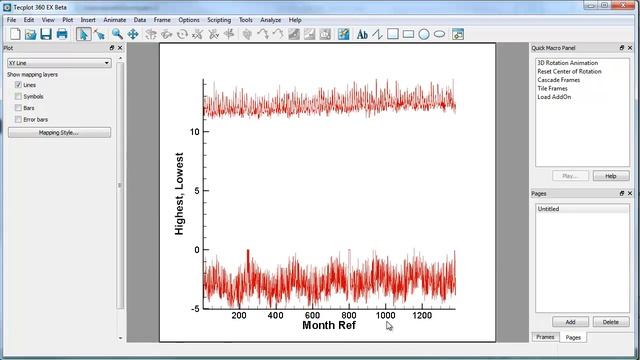640x360 pixels.
Task: Click the Print toolbar icon
Action: (x=62, y=34)
